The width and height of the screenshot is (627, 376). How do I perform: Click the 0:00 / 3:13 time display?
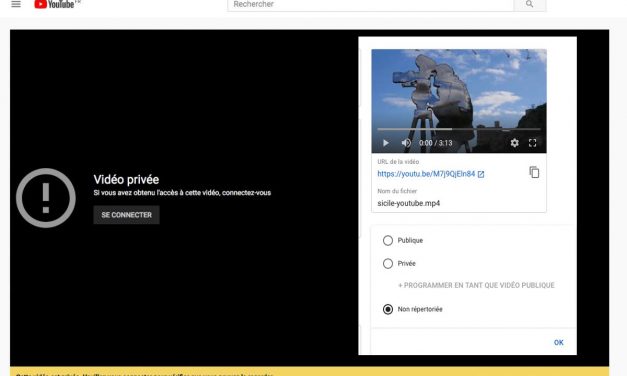[435, 143]
